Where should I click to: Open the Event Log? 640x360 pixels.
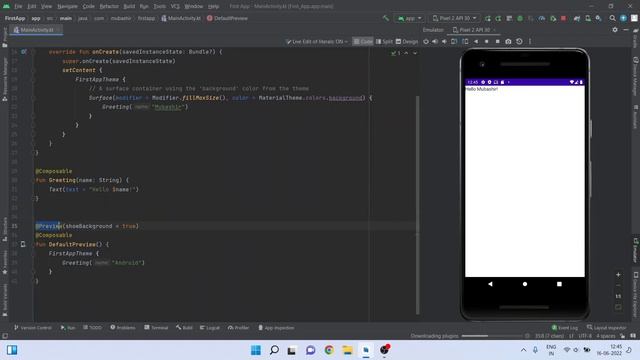[x=565, y=328]
